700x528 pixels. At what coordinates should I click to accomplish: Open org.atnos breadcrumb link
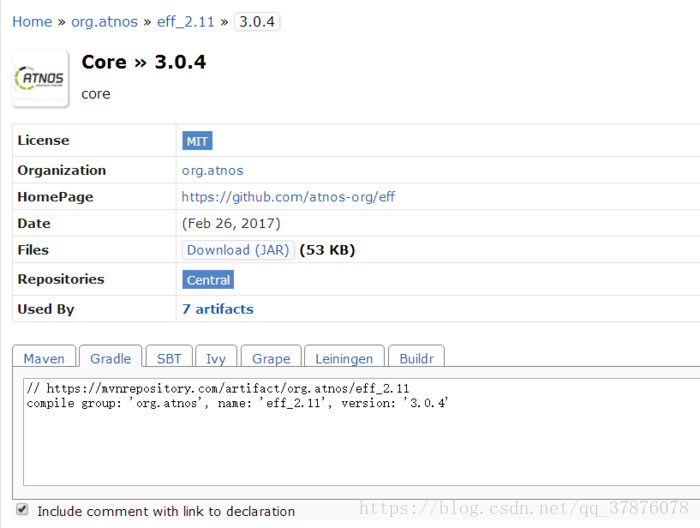(x=104, y=21)
